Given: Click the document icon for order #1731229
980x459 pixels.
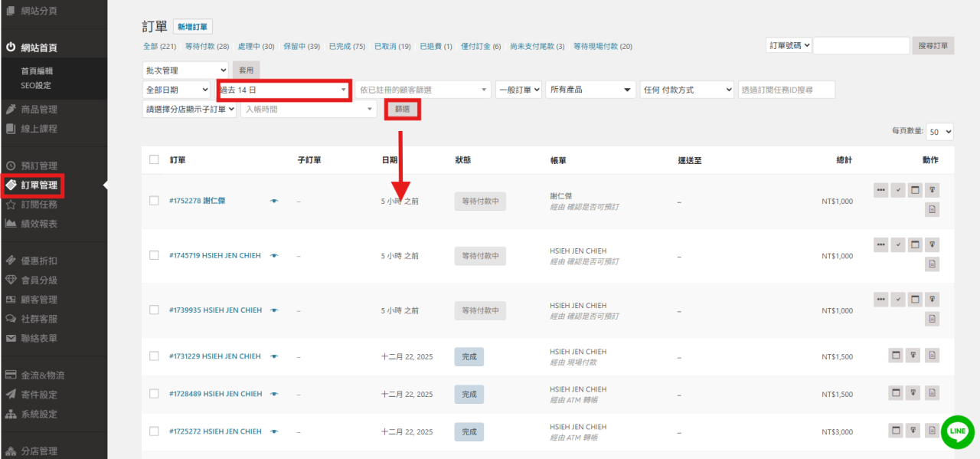Looking at the screenshot, I should click(x=932, y=356).
